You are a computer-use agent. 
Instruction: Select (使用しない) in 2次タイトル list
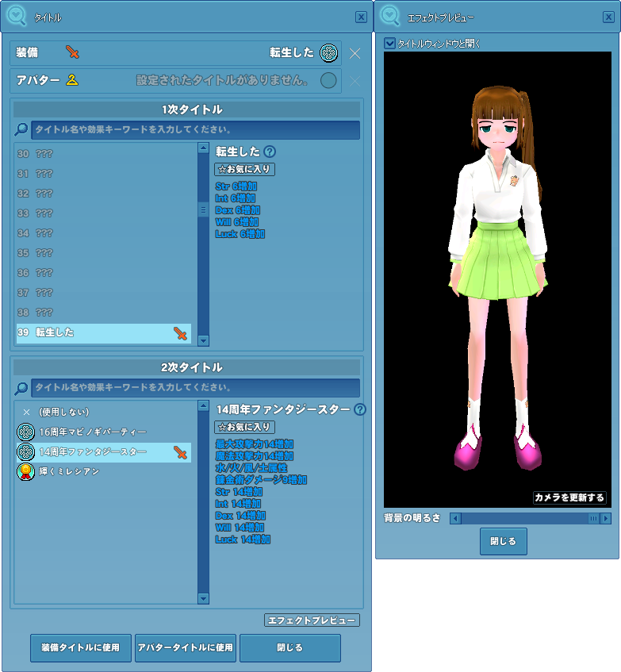[x=104, y=413]
